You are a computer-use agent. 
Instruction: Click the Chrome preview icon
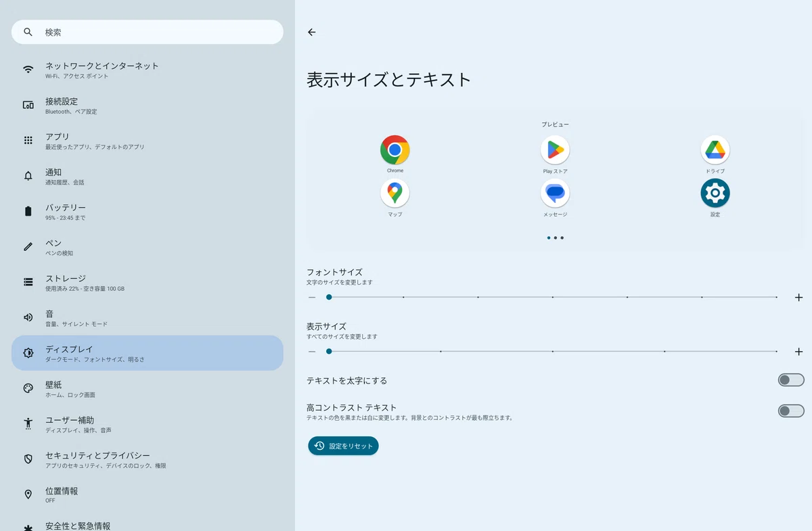click(x=395, y=150)
